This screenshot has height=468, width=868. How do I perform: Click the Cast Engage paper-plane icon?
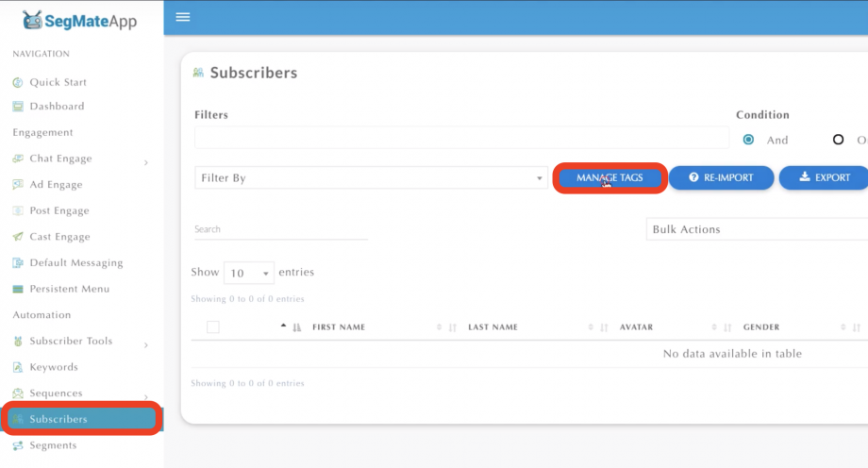coord(18,237)
